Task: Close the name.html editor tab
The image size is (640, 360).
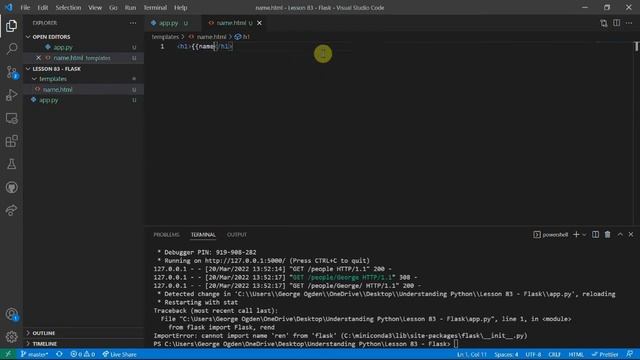Action: pyautogui.click(x=259, y=23)
